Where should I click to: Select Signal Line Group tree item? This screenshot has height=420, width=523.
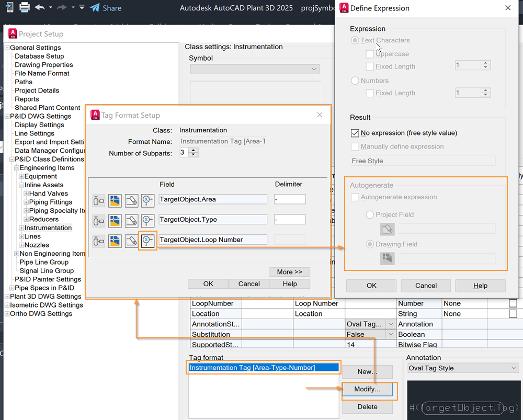click(x=47, y=270)
